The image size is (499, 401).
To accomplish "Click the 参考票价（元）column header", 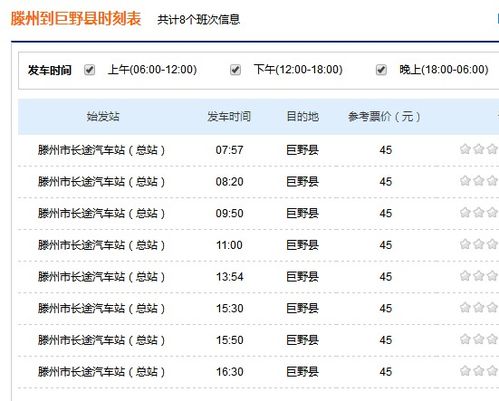I will coord(384,117).
